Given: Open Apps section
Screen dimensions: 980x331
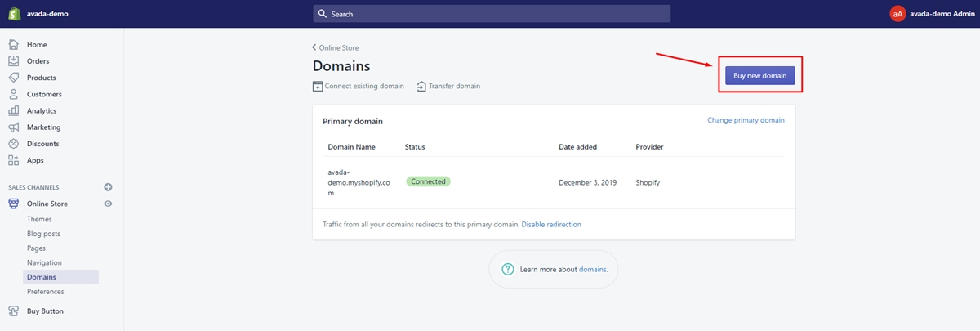Looking at the screenshot, I should click(x=35, y=160).
